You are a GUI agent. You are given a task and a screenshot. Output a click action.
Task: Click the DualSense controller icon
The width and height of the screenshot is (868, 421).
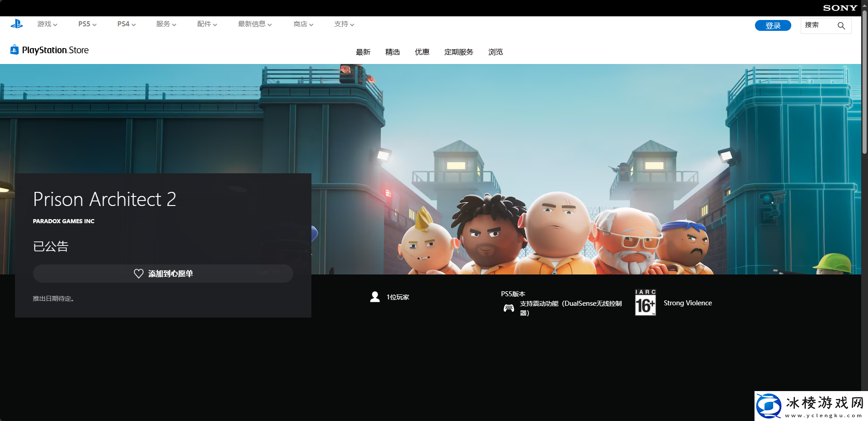(x=508, y=308)
